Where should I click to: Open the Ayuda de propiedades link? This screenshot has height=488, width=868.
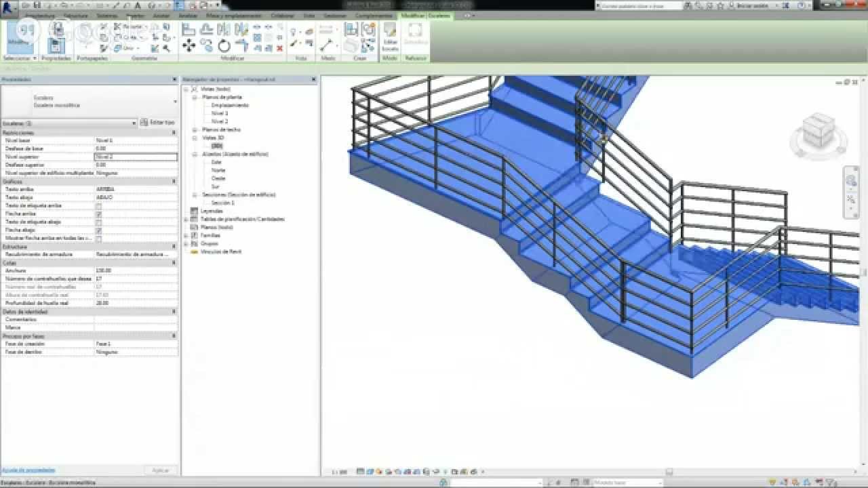pos(28,470)
